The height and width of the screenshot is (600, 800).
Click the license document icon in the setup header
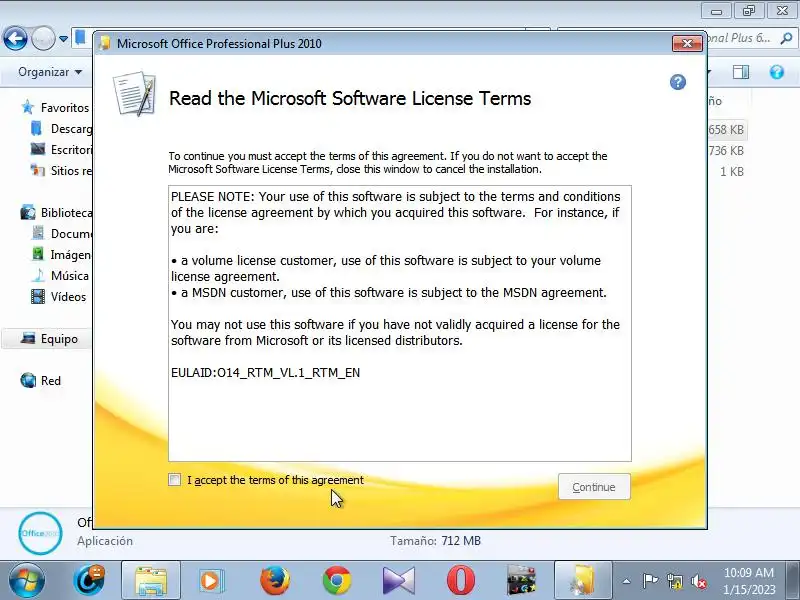pyautogui.click(x=134, y=94)
